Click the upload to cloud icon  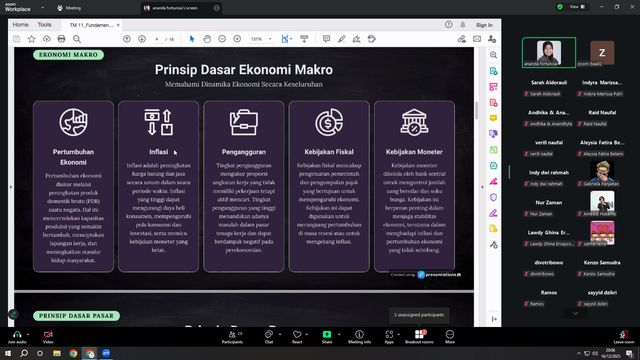click(47, 39)
